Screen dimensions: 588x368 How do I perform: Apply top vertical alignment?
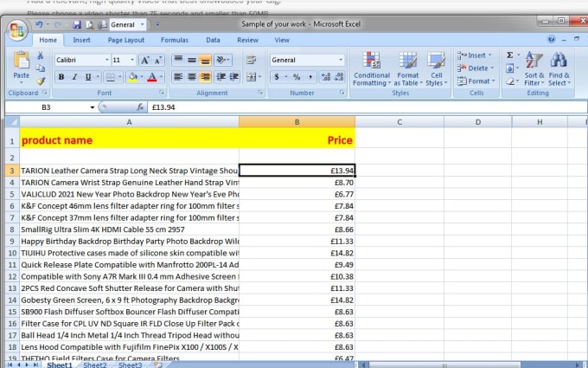pyautogui.click(x=178, y=60)
